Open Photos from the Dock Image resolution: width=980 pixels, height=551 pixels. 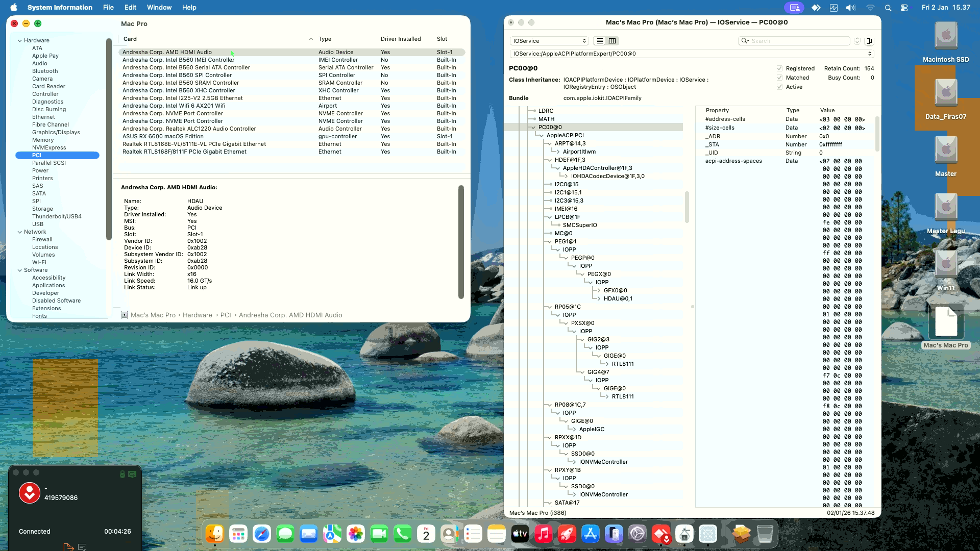click(x=356, y=534)
